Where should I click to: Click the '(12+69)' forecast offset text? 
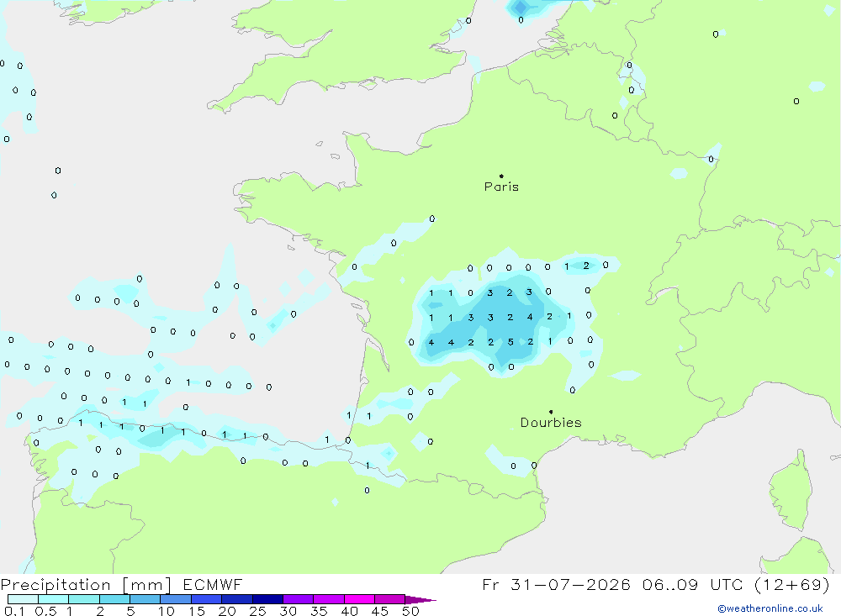click(791, 585)
